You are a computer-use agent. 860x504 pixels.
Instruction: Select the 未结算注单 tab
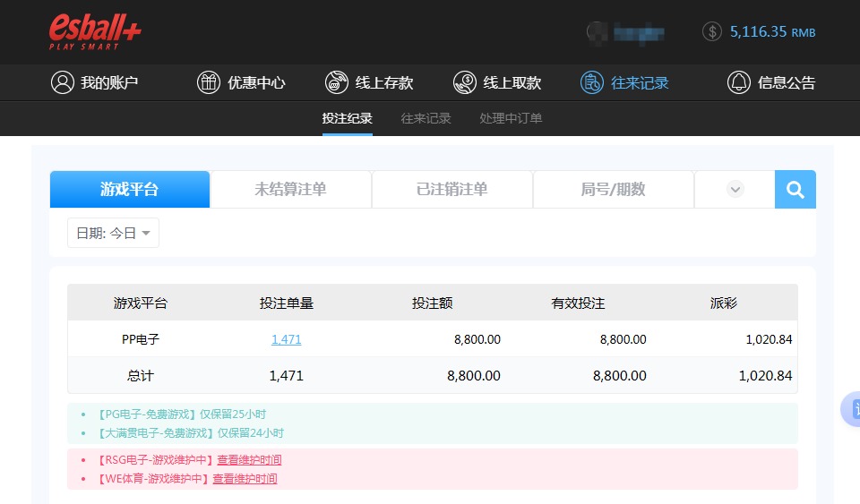point(290,190)
